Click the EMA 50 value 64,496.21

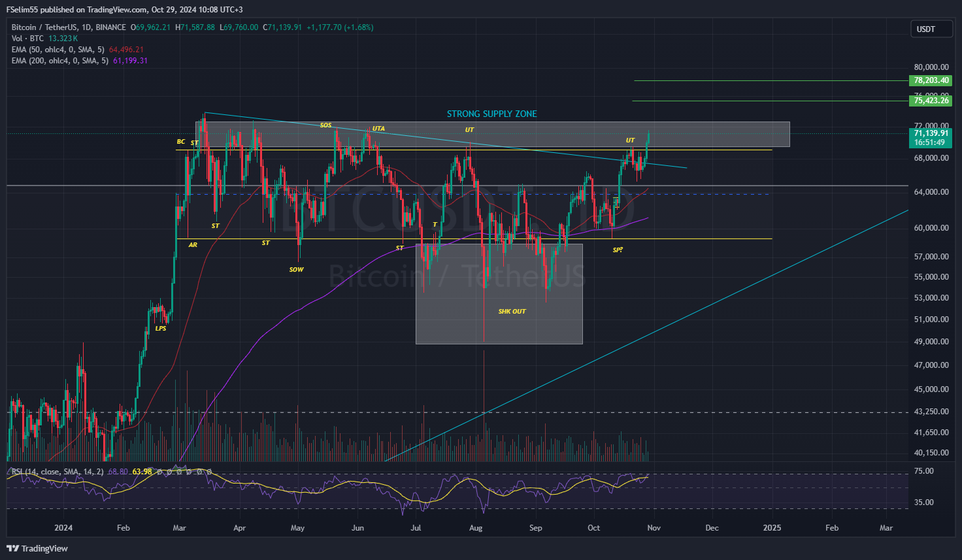[126, 50]
